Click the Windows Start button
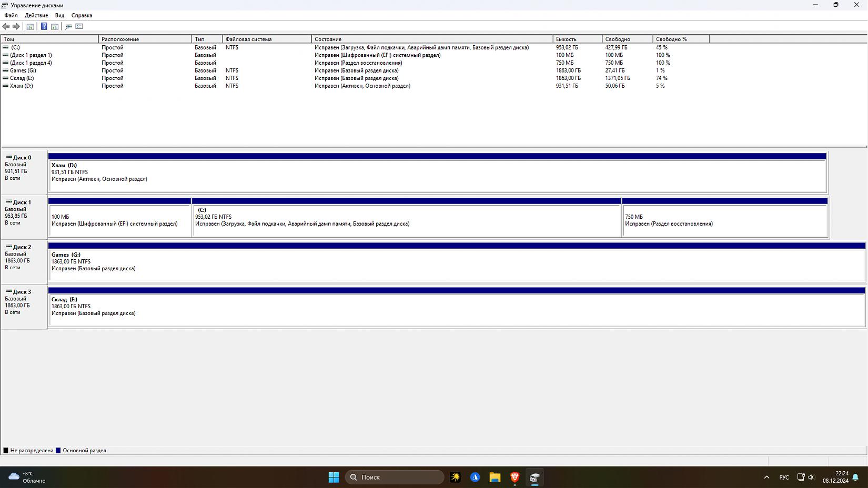The width and height of the screenshot is (868, 488). coord(334,477)
